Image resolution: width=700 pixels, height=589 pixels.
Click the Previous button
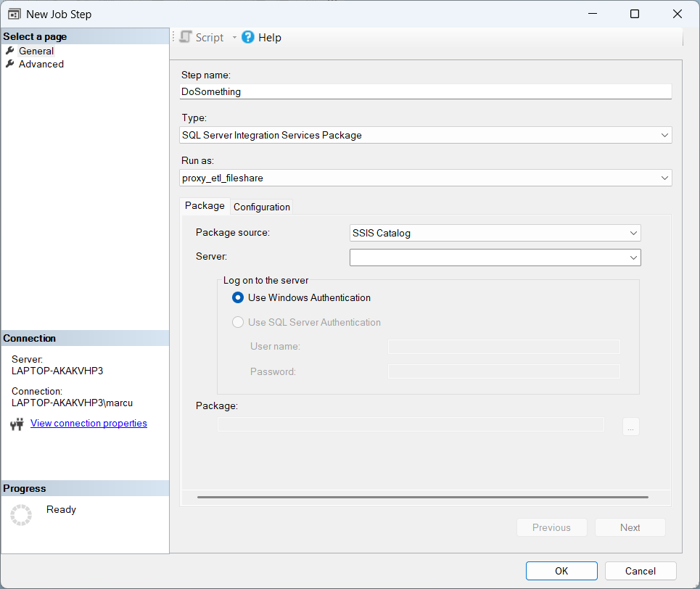552,527
